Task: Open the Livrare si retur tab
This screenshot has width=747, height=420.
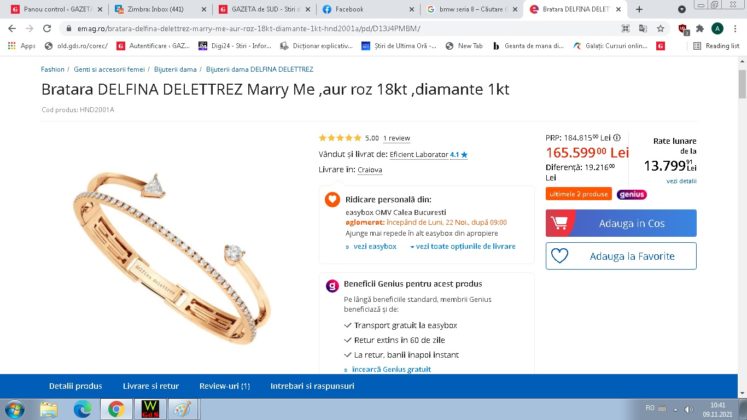Action: (151, 386)
